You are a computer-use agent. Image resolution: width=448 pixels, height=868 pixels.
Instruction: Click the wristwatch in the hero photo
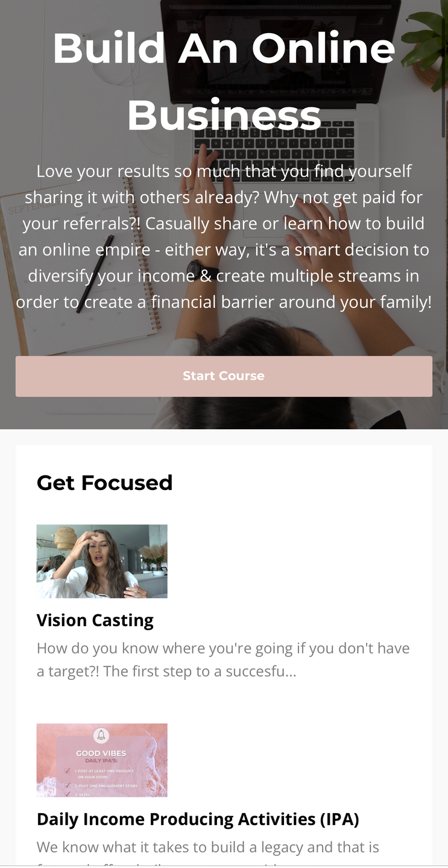pyautogui.click(x=195, y=269)
